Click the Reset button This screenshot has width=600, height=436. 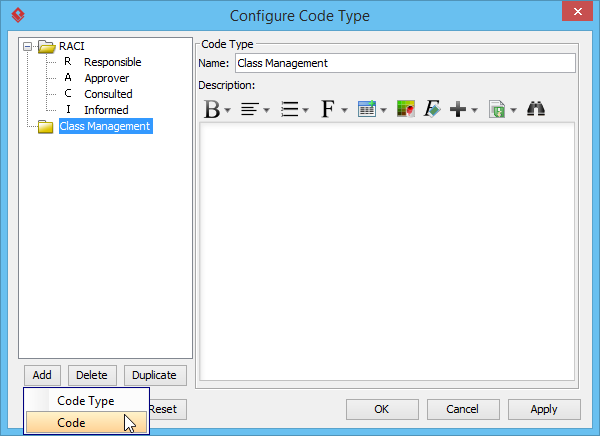[x=168, y=410]
